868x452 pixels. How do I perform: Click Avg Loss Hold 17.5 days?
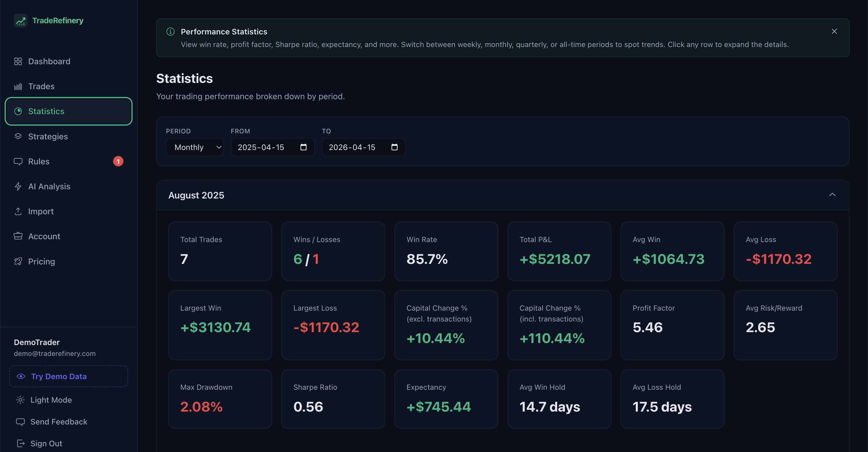tap(662, 407)
